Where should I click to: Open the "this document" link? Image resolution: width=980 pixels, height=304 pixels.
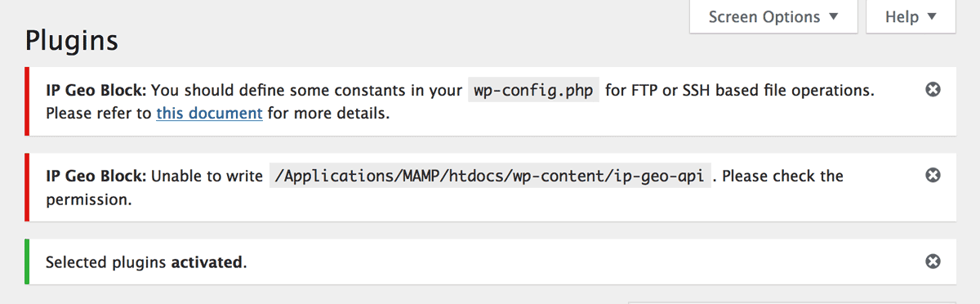[x=209, y=113]
